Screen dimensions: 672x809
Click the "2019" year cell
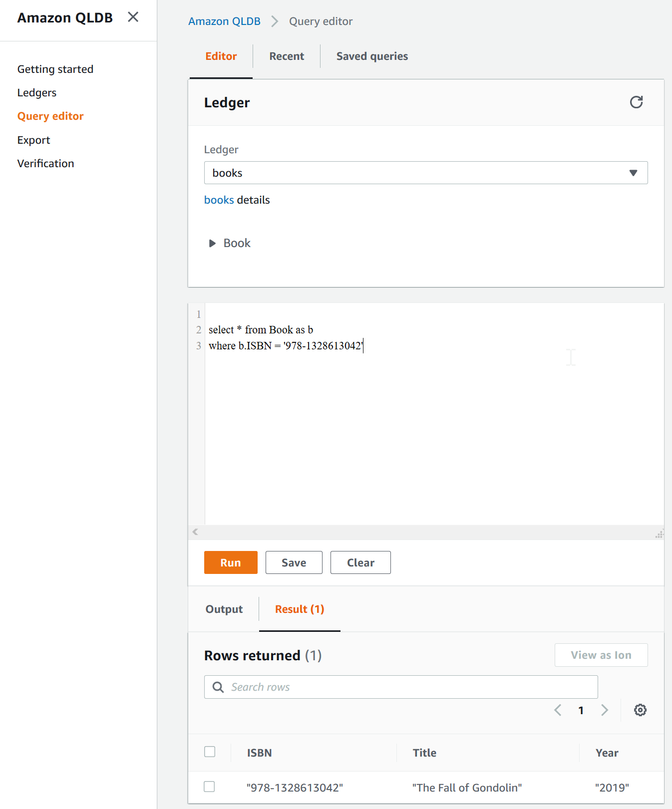point(612,788)
